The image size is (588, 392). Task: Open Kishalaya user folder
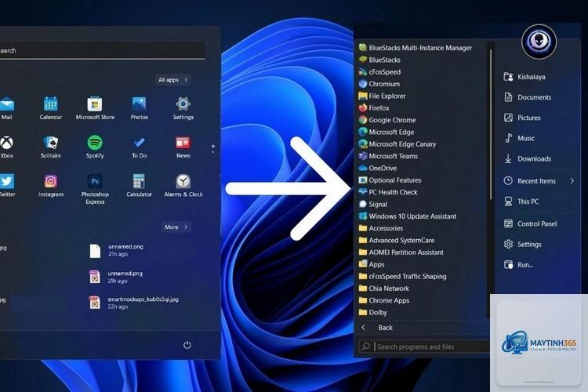coord(524,77)
